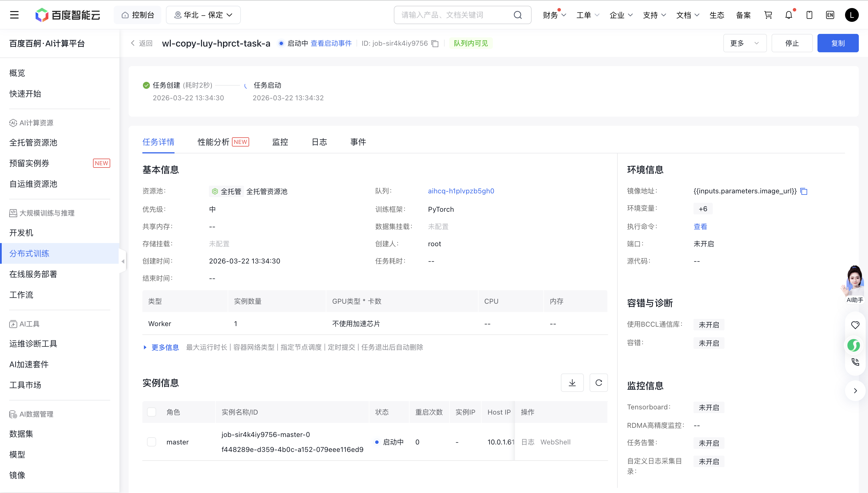Click the phone contact icon
This screenshot has height=493, width=868.
[855, 362]
